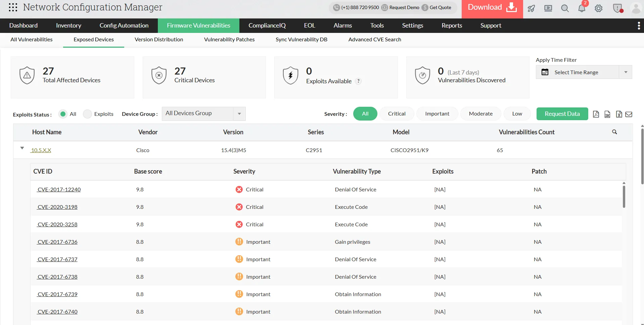
Task: Export the table as CSV
Action: (x=607, y=114)
